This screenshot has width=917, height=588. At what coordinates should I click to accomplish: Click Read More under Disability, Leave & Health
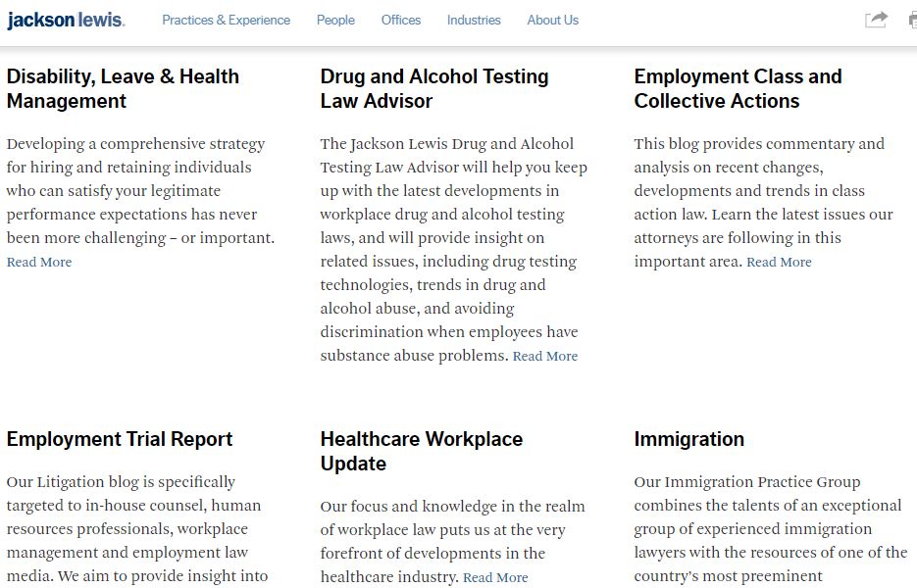point(39,262)
